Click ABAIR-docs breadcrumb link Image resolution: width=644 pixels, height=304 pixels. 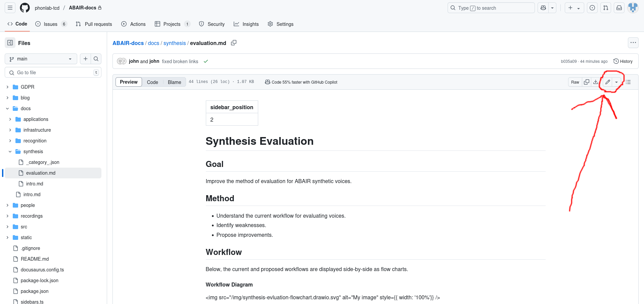tap(128, 43)
